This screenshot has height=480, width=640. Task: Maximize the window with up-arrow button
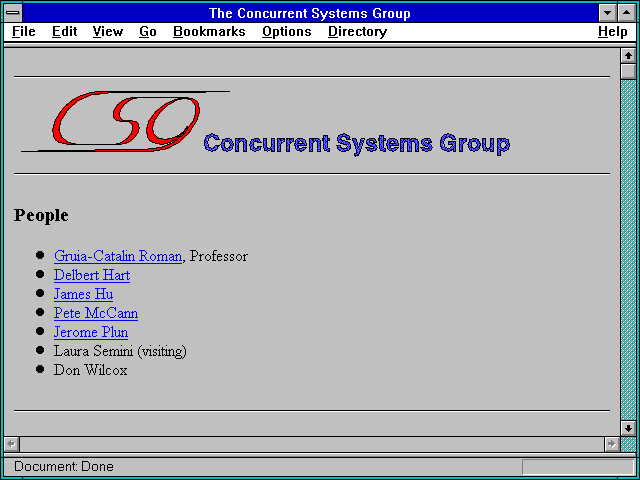point(627,13)
